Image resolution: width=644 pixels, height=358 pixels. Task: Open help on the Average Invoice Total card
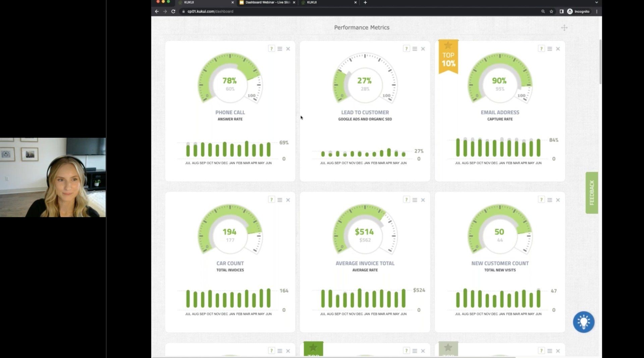[406, 199]
